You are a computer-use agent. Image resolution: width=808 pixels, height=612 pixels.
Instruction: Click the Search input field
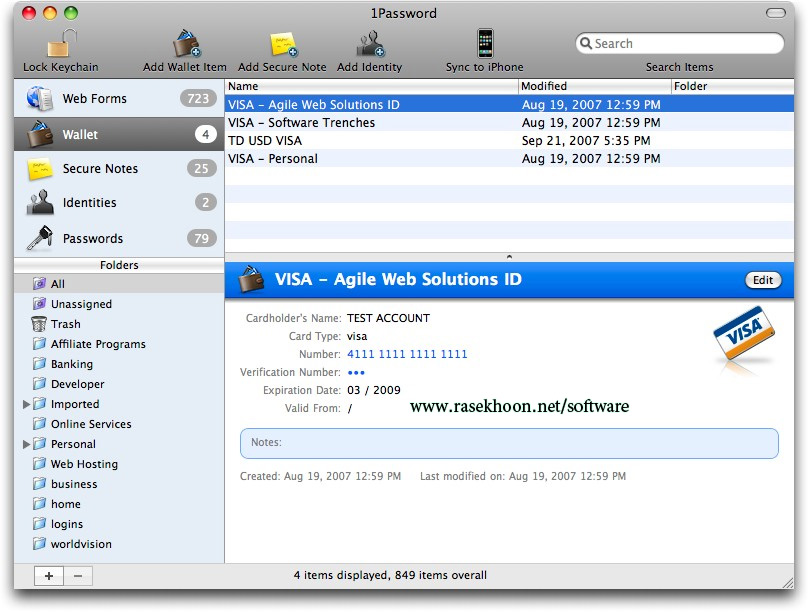tap(680, 43)
